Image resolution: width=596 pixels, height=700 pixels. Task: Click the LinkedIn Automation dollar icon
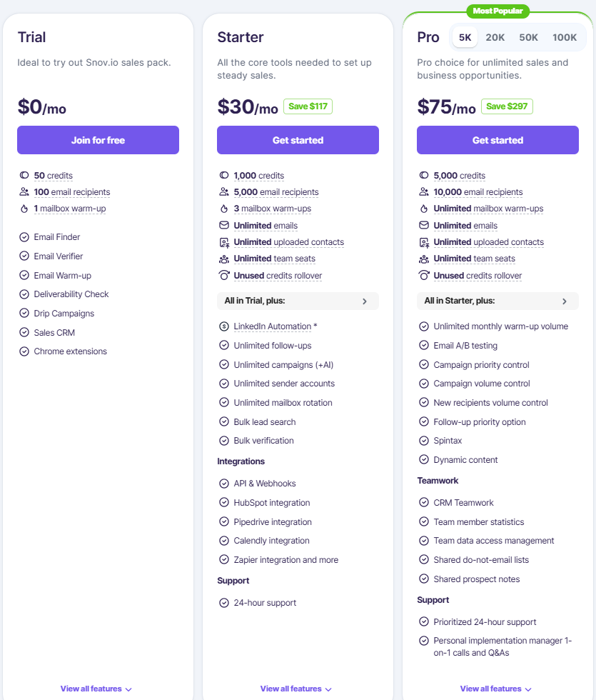224,326
